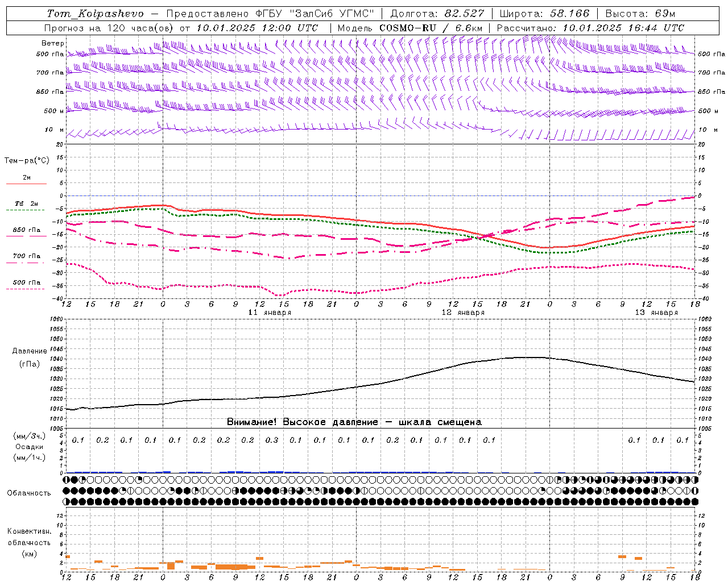Click the 'Облачность' cloud cover label
Viewport: 728px width, 582px height.
pos(29,493)
